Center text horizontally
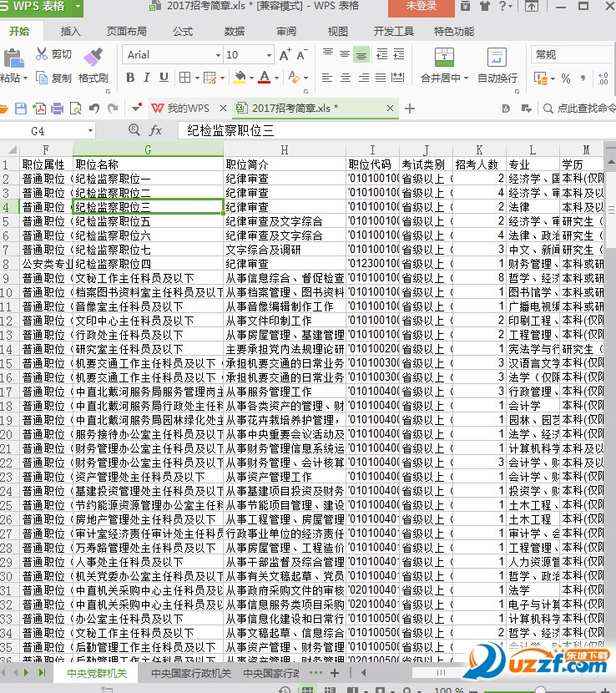The height and width of the screenshot is (693, 616). point(345,78)
